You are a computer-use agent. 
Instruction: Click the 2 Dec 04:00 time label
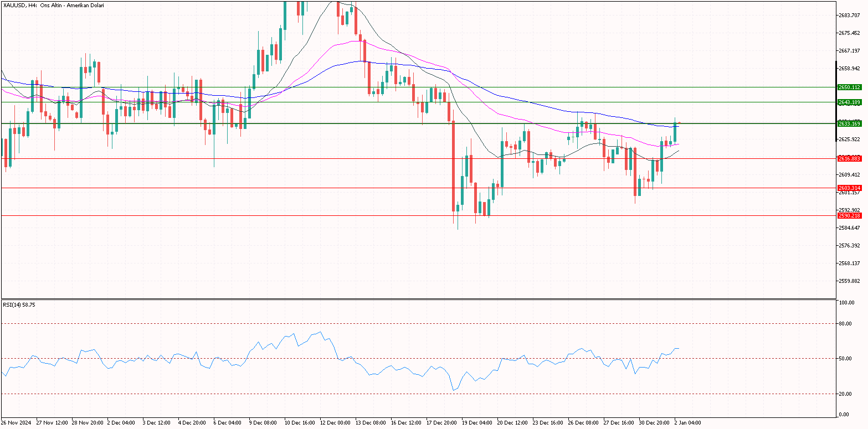[121, 423]
